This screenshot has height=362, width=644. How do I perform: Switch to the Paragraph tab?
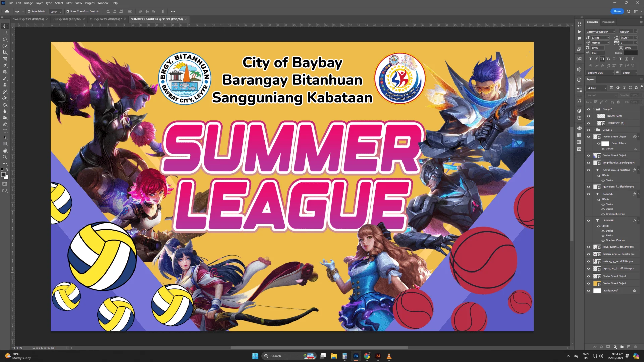point(608,22)
